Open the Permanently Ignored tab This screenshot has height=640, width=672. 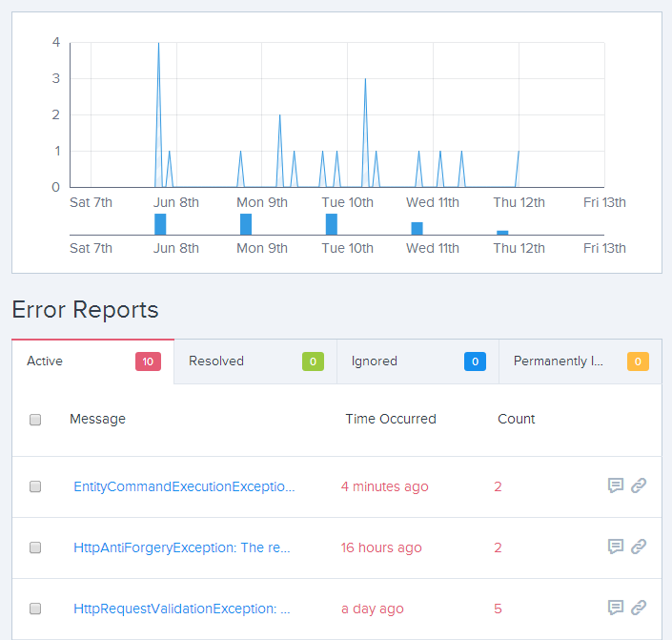point(580,361)
